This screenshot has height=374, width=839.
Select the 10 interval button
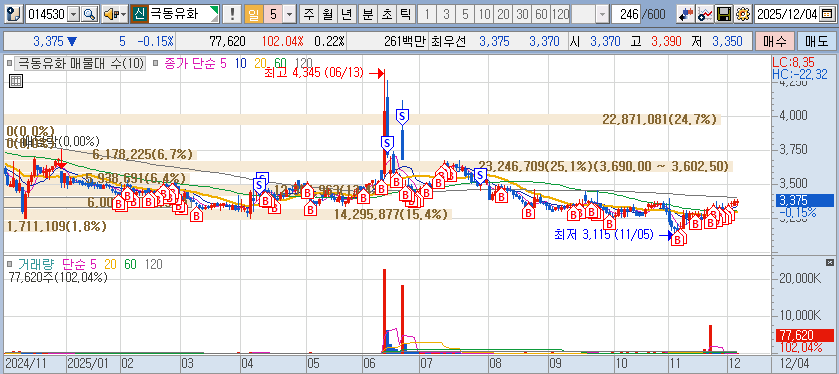pyautogui.click(x=485, y=14)
